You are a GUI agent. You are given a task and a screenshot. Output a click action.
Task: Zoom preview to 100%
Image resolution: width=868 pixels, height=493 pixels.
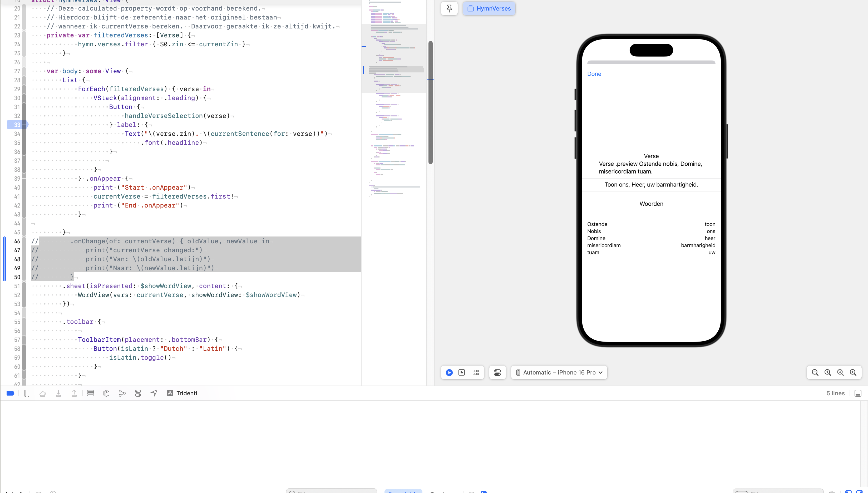(828, 372)
